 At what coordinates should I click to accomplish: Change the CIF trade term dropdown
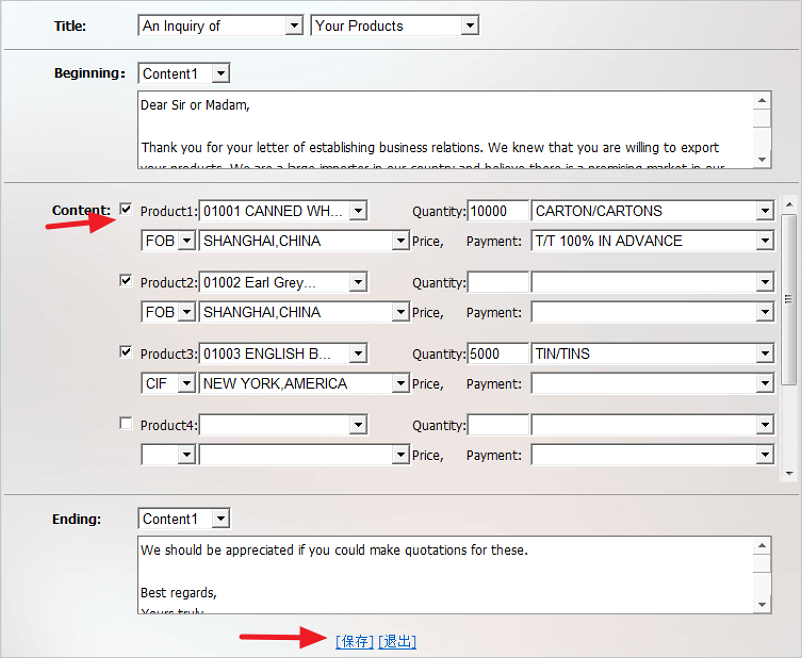tap(186, 384)
